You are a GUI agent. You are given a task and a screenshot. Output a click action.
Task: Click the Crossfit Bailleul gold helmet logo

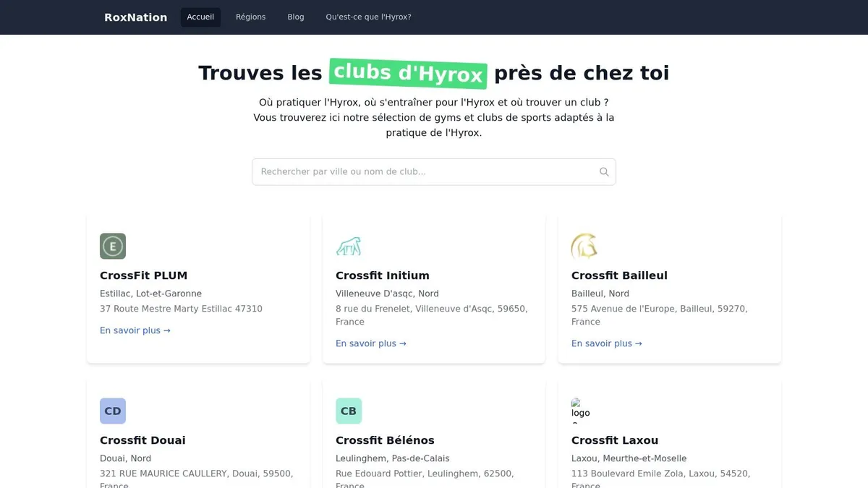(x=584, y=247)
